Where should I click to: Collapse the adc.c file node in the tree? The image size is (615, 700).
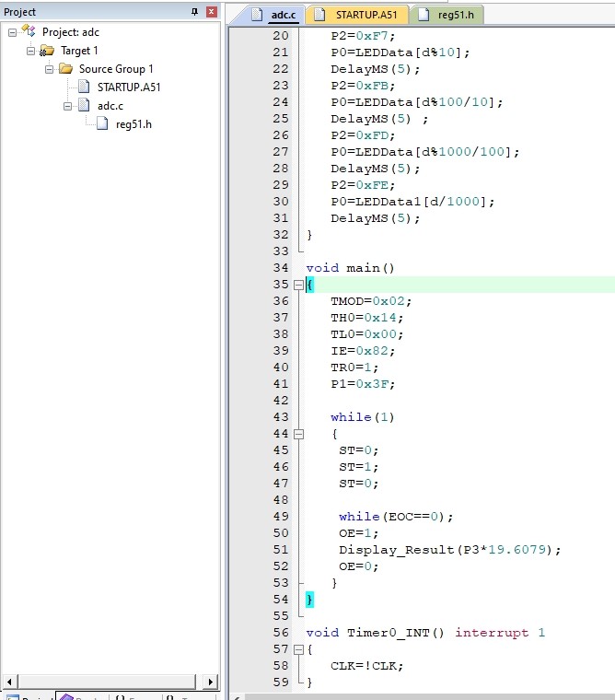point(67,106)
